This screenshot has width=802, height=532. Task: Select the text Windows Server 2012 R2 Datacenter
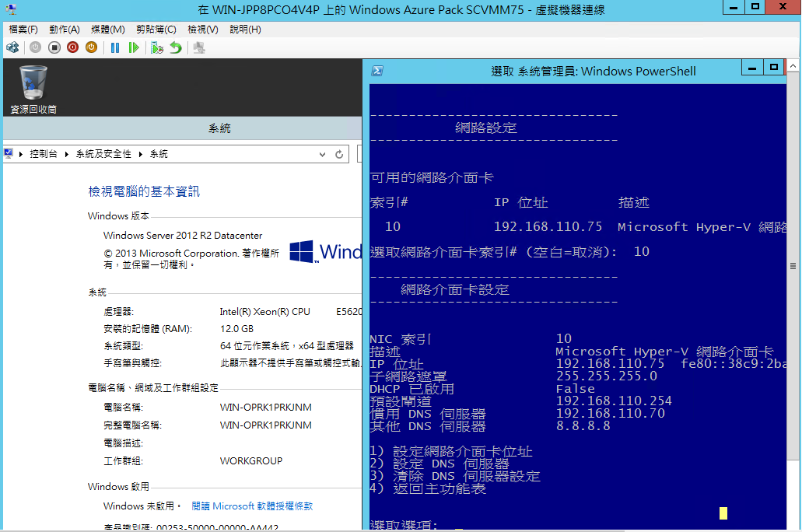click(183, 236)
